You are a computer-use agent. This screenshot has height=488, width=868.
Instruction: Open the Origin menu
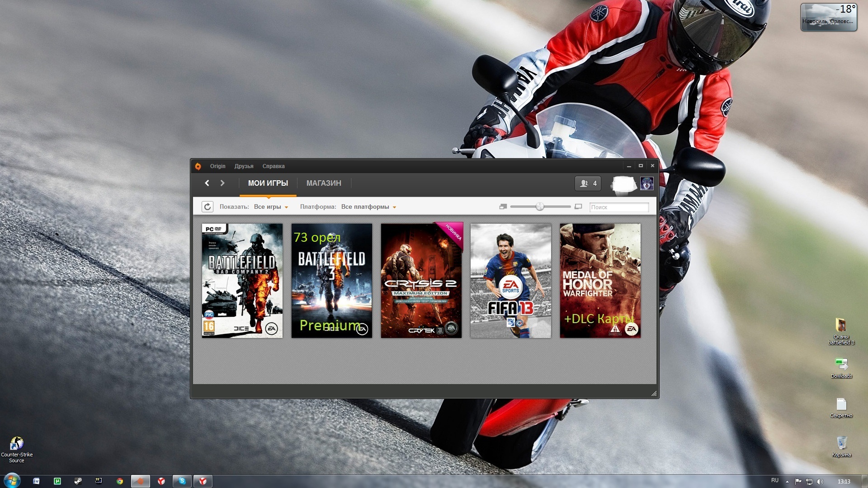(x=217, y=166)
